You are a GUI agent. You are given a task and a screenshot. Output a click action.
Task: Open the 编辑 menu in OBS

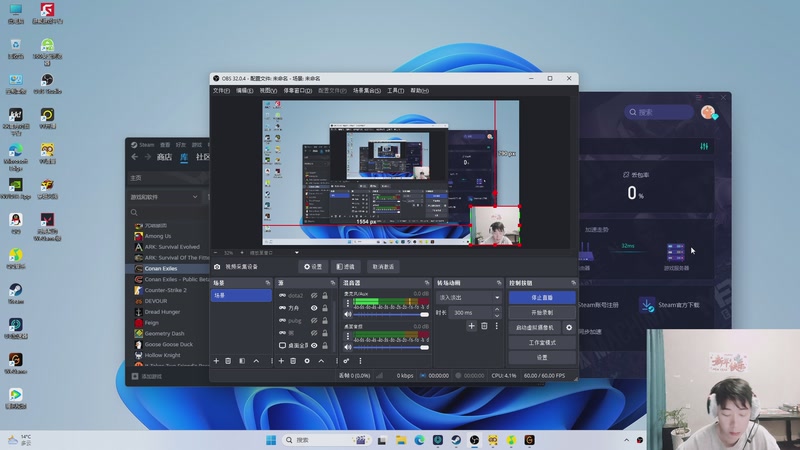(244, 91)
